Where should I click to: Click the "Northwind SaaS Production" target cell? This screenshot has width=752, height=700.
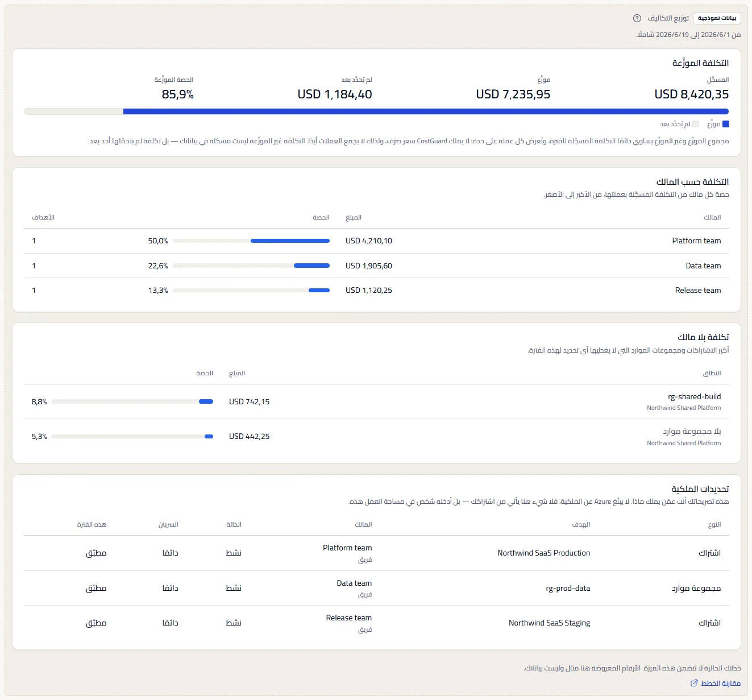coord(543,553)
